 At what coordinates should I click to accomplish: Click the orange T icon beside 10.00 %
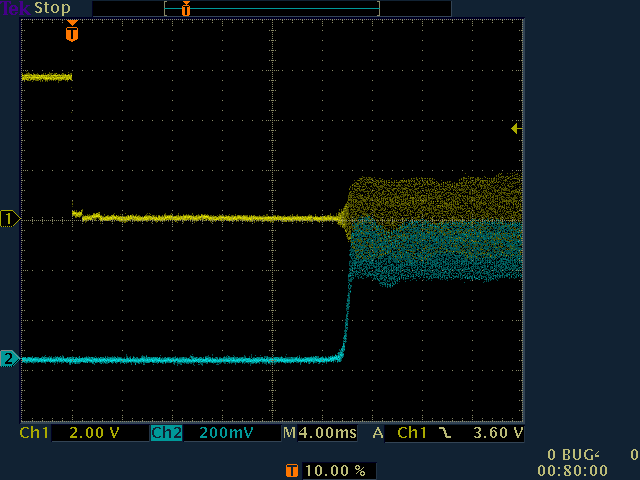pyautogui.click(x=291, y=470)
